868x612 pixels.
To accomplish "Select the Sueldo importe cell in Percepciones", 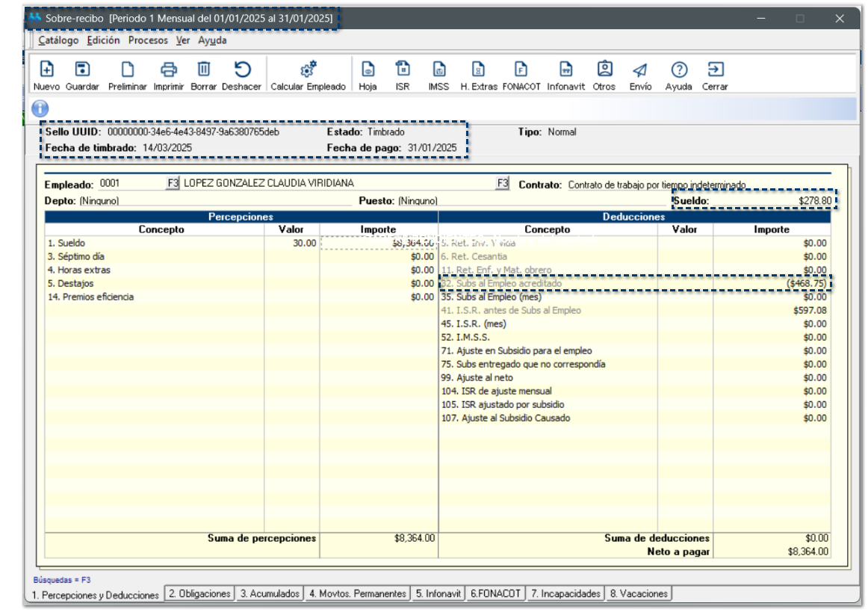I will point(378,244).
